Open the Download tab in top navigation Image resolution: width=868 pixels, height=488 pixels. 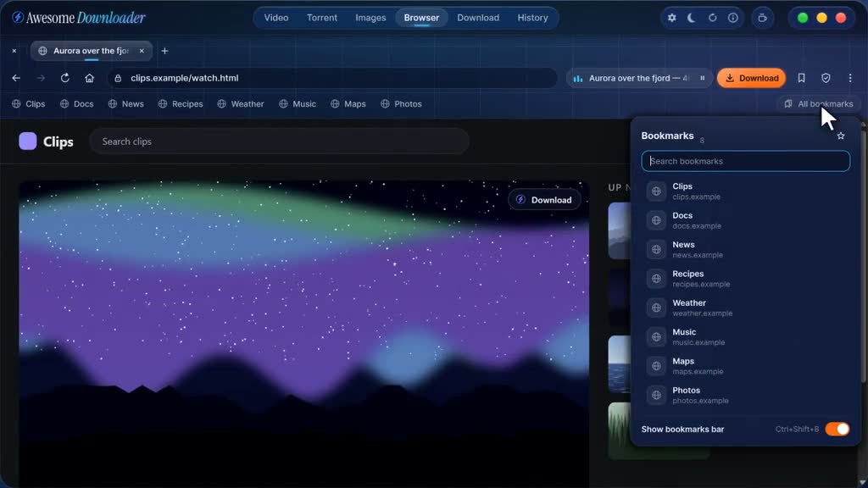click(x=478, y=18)
